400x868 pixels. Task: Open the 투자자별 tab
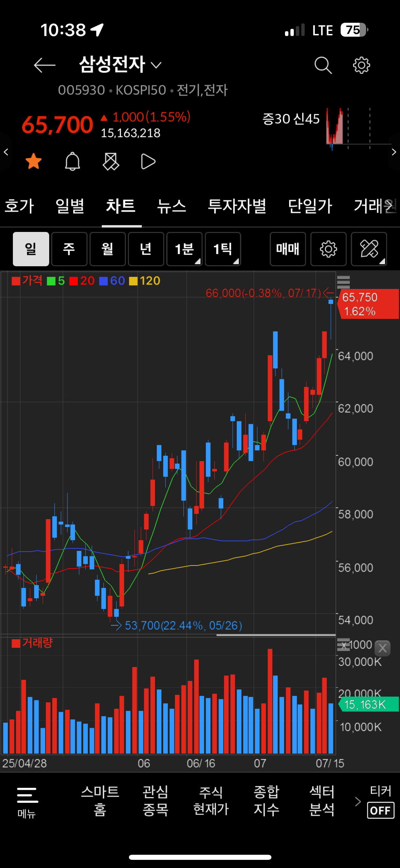pyautogui.click(x=237, y=206)
